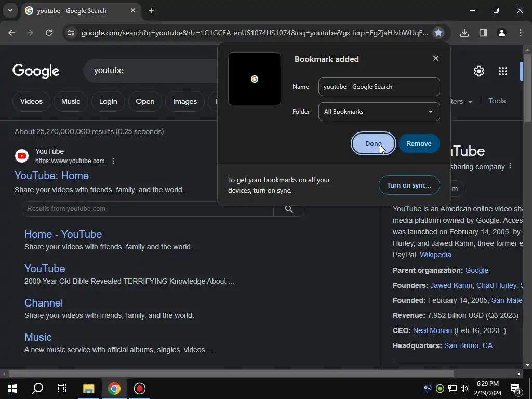Screen dimensions: 532x399
Task: Open the Tools search option
Action: (497, 101)
